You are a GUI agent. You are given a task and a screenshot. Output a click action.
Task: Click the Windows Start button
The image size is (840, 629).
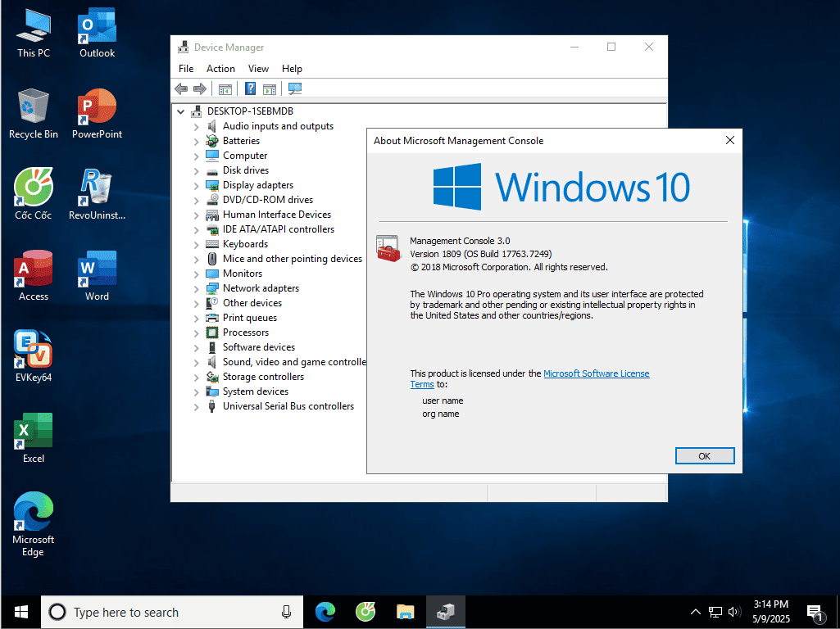click(20, 612)
